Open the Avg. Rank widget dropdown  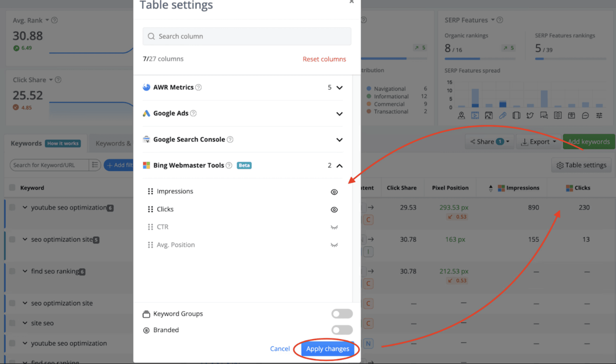(47, 20)
